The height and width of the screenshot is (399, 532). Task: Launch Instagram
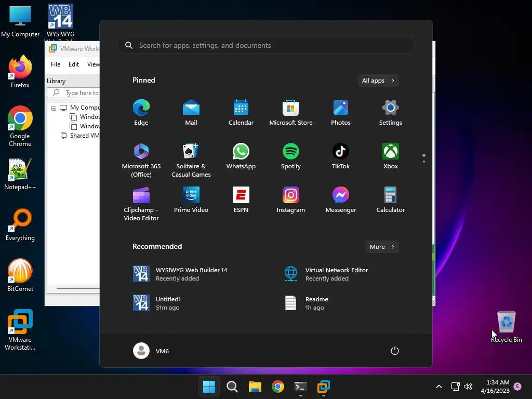pos(291,200)
